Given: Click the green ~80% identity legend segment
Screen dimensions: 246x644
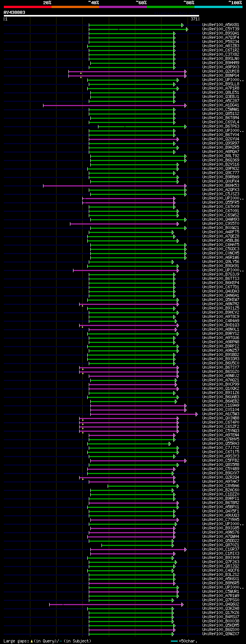Looking at the screenshot, I should 171,7.
